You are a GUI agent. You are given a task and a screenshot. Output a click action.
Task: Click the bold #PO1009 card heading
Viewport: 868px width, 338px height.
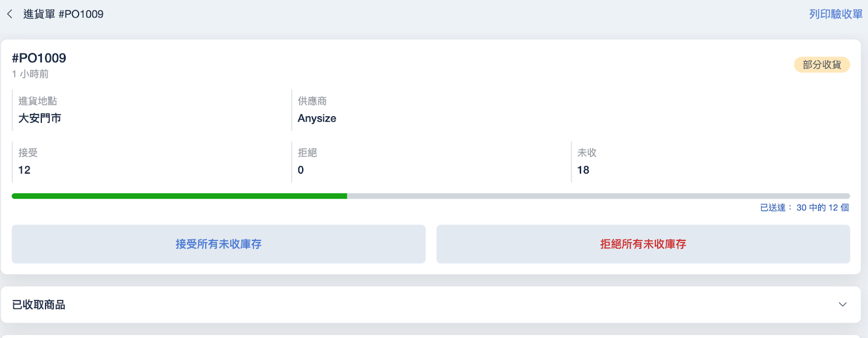point(39,58)
